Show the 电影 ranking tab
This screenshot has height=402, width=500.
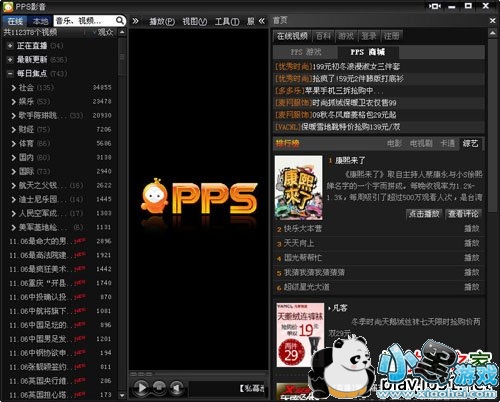point(394,144)
